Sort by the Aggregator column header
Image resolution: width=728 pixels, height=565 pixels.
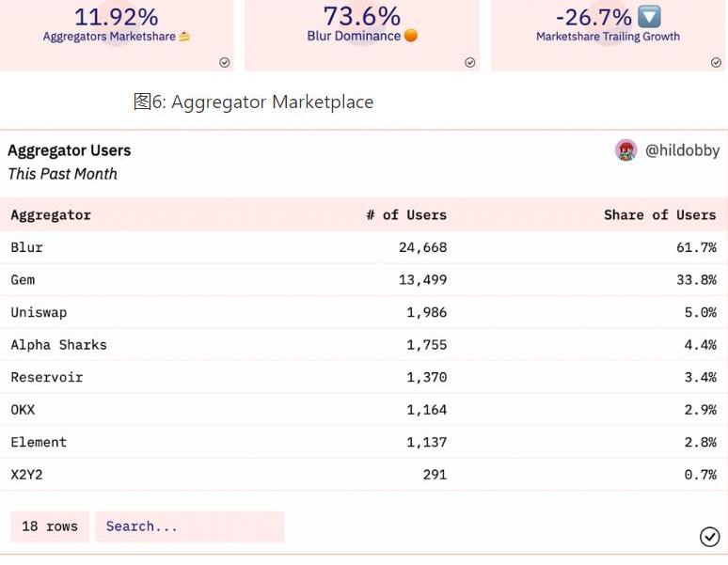click(x=51, y=214)
